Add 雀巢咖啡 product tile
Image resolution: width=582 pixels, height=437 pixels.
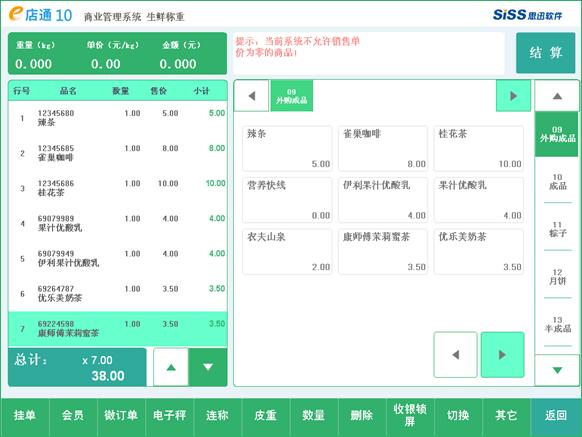tap(383, 149)
